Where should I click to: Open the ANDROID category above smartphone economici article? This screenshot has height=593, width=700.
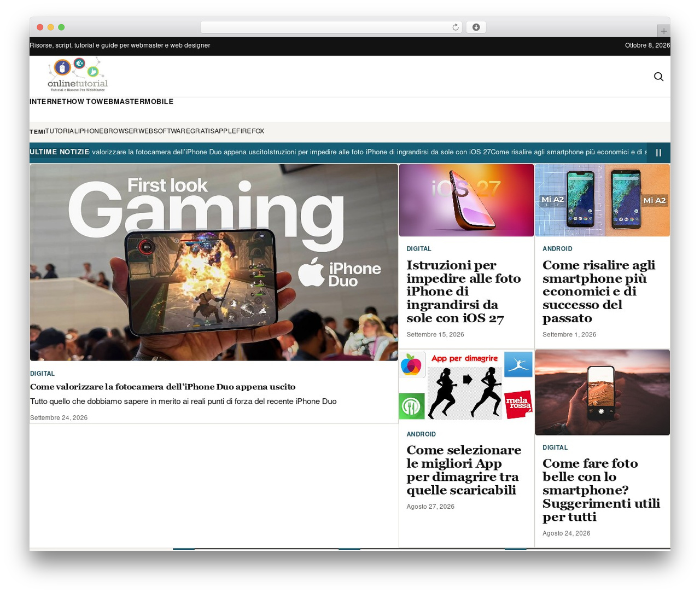click(x=557, y=249)
